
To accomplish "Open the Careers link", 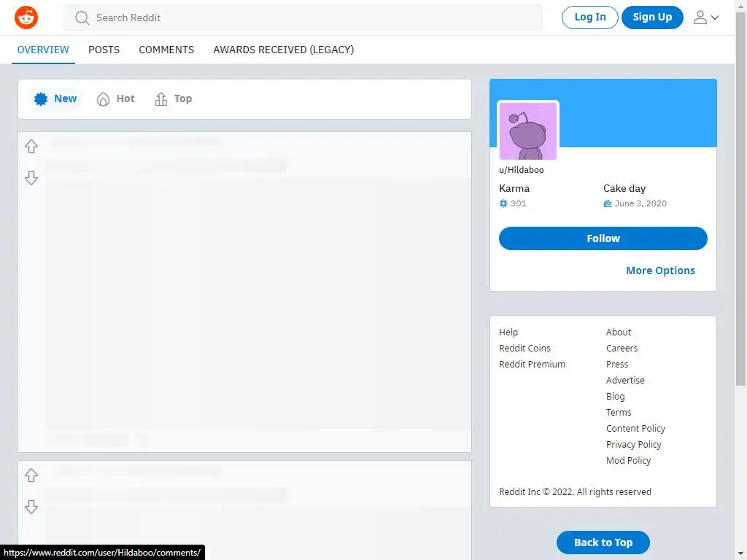I will 622,348.
